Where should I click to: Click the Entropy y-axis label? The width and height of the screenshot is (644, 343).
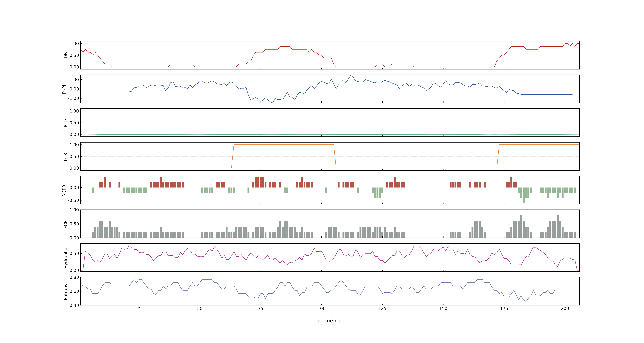click(x=66, y=291)
